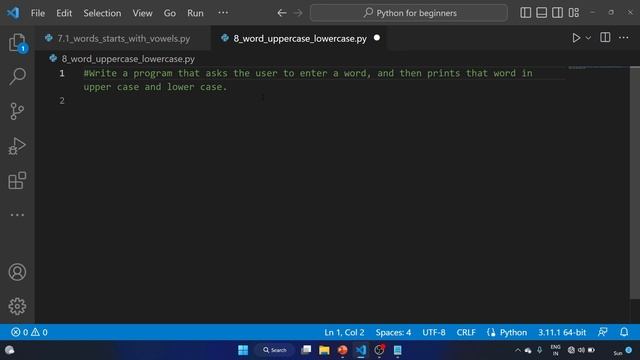640x360 pixels.
Task: Run the Python file with play button
Action: point(576,38)
